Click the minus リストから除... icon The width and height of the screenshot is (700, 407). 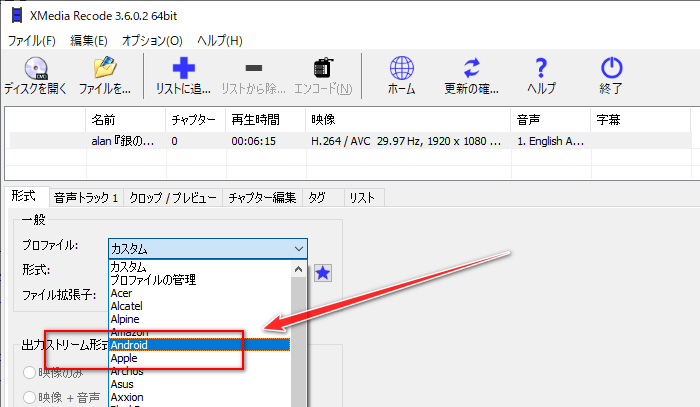tap(254, 68)
